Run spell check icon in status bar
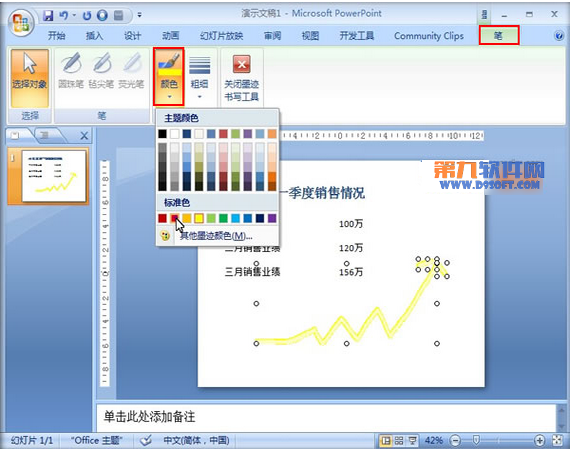The image size is (571, 450). pyautogui.click(x=146, y=441)
